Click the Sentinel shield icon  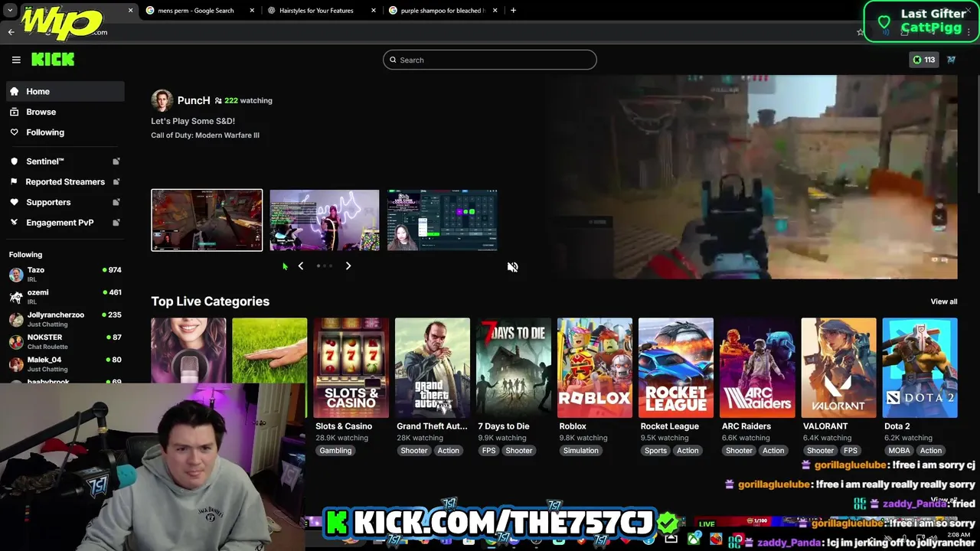tap(14, 161)
